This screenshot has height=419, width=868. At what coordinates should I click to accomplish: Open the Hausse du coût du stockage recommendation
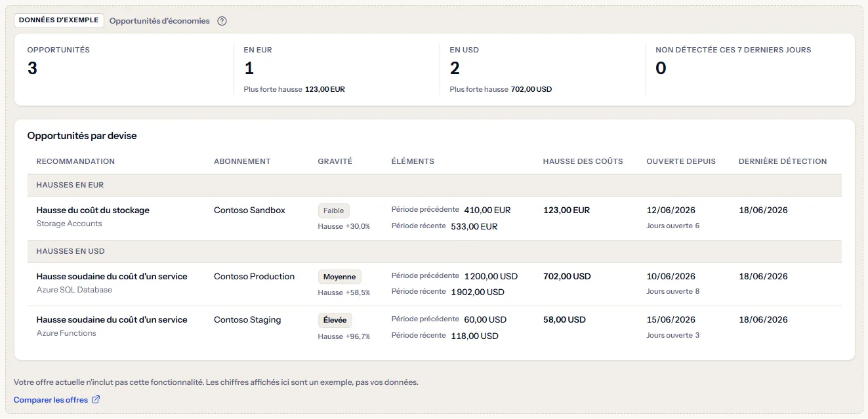click(x=93, y=210)
